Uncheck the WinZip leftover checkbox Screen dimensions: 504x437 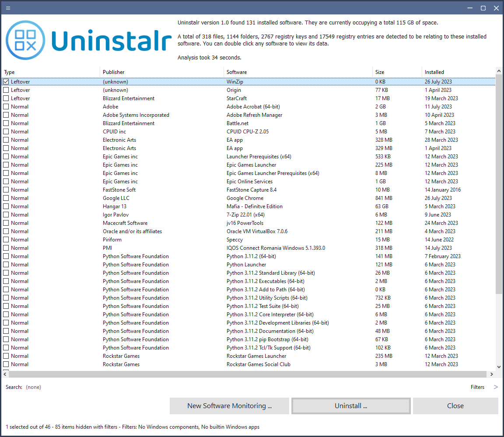point(6,82)
